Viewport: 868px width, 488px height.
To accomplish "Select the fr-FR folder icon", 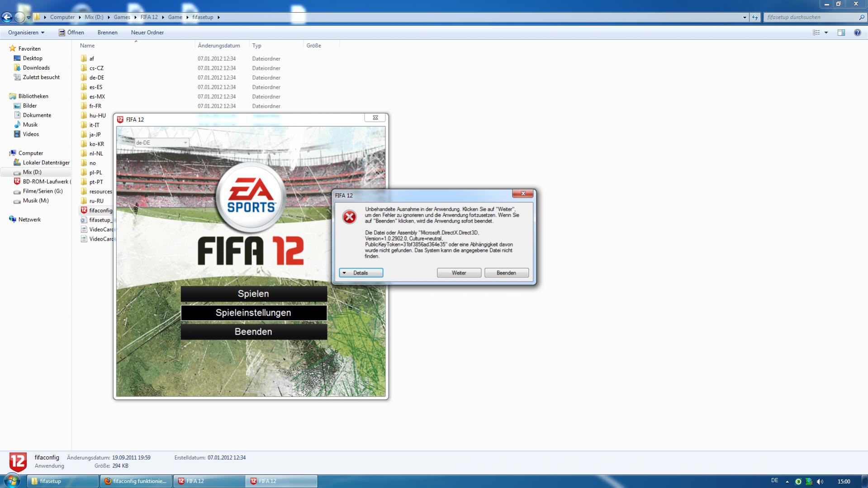I will 84,106.
